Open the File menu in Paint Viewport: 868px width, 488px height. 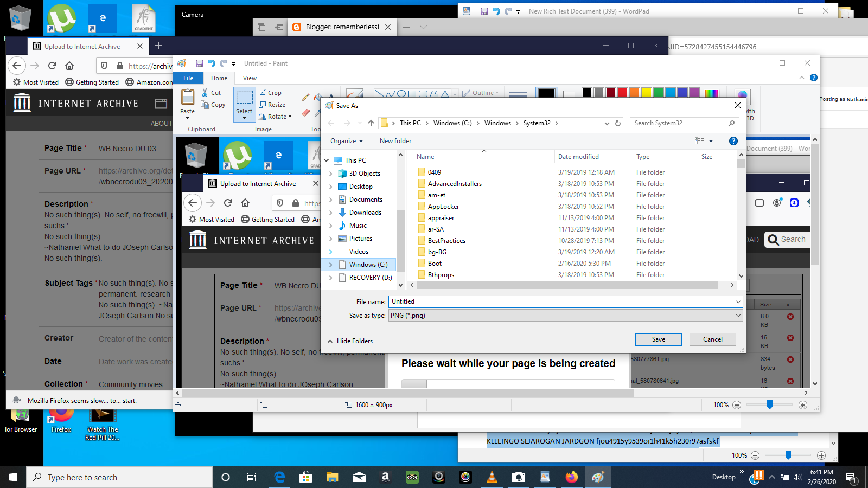click(x=188, y=78)
